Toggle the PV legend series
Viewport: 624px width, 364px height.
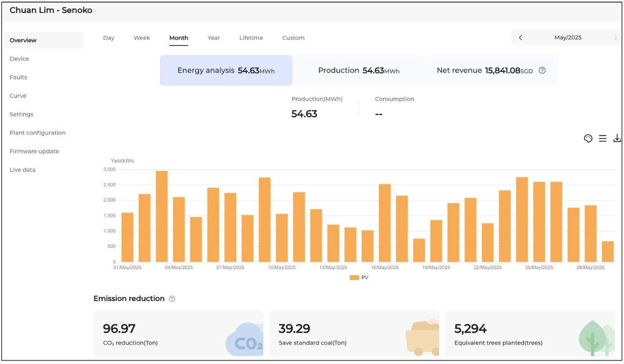click(359, 278)
